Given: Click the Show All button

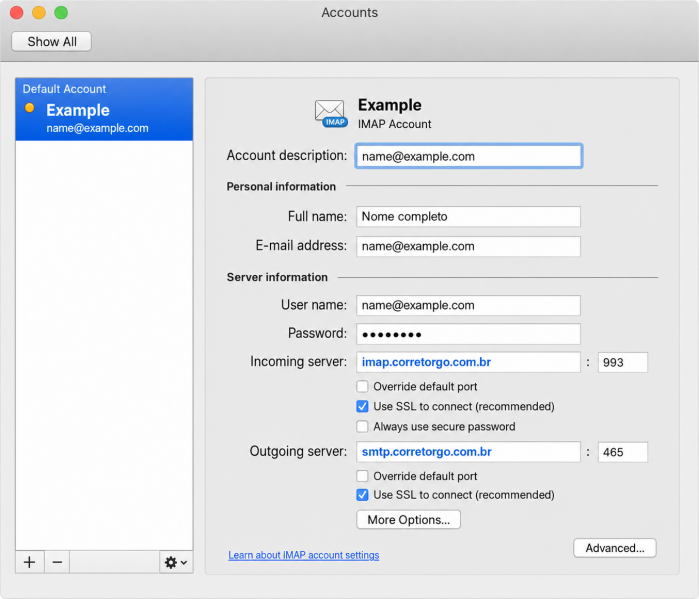Looking at the screenshot, I should point(52,41).
